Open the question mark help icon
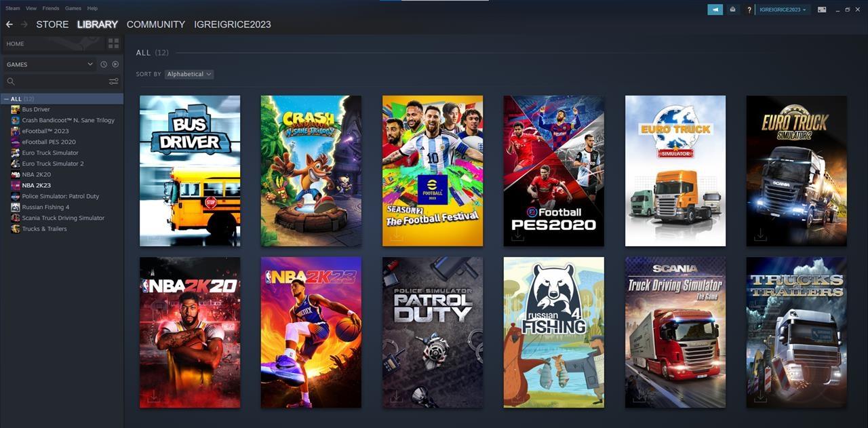The width and height of the screenshot is (868, 428). pos(749,9)
